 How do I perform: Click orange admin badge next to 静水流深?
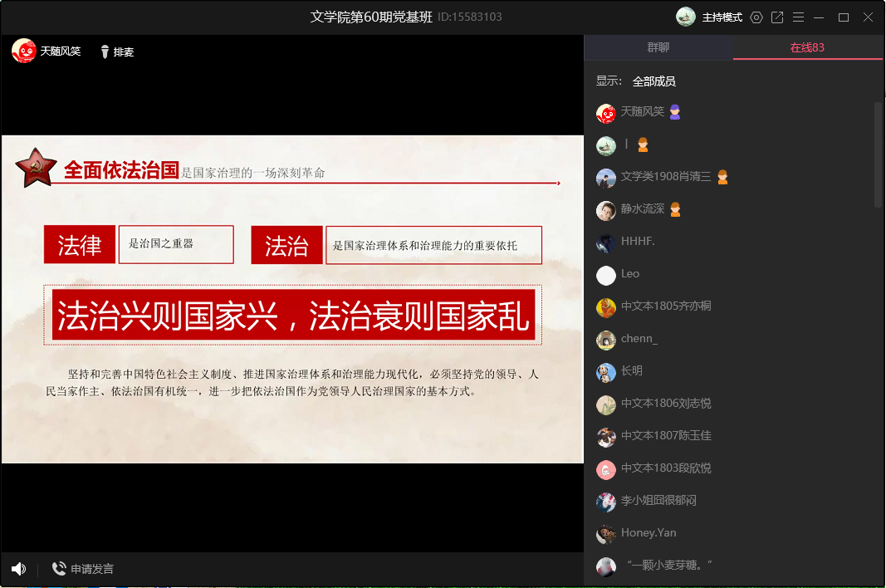675,209
